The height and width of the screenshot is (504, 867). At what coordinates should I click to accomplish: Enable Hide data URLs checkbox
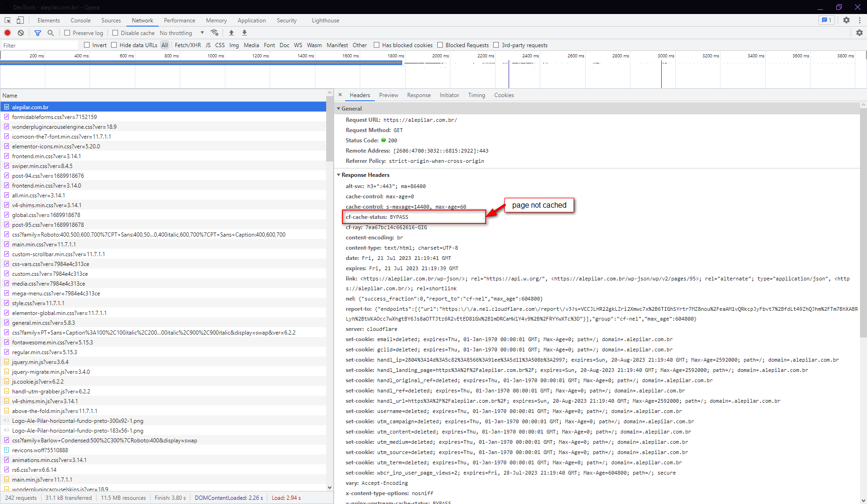114,45
